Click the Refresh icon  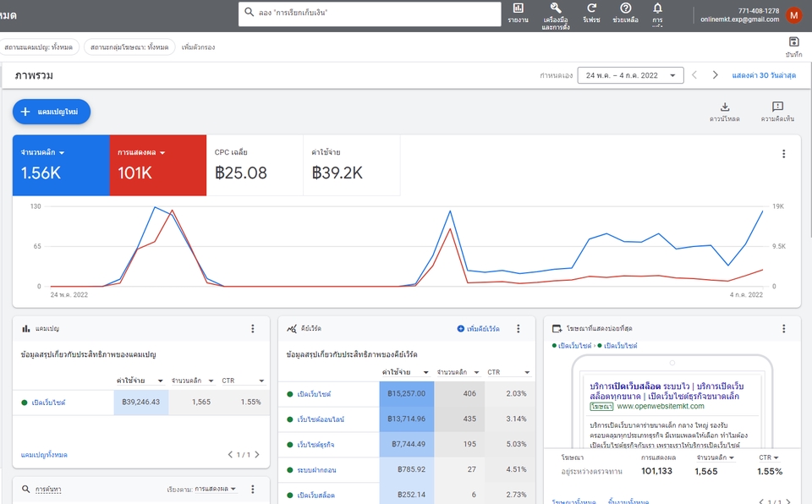tap(591, 8)
